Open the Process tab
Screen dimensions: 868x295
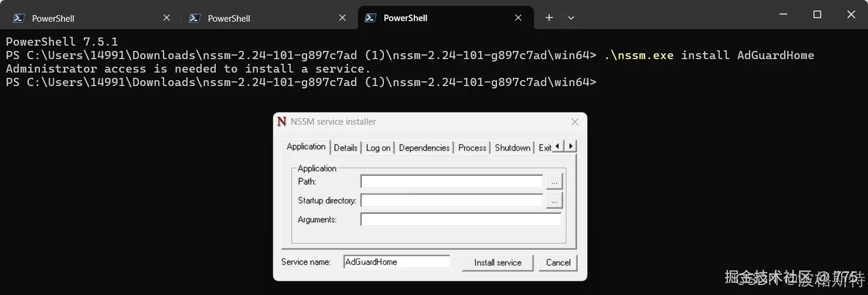pos(472,148)
